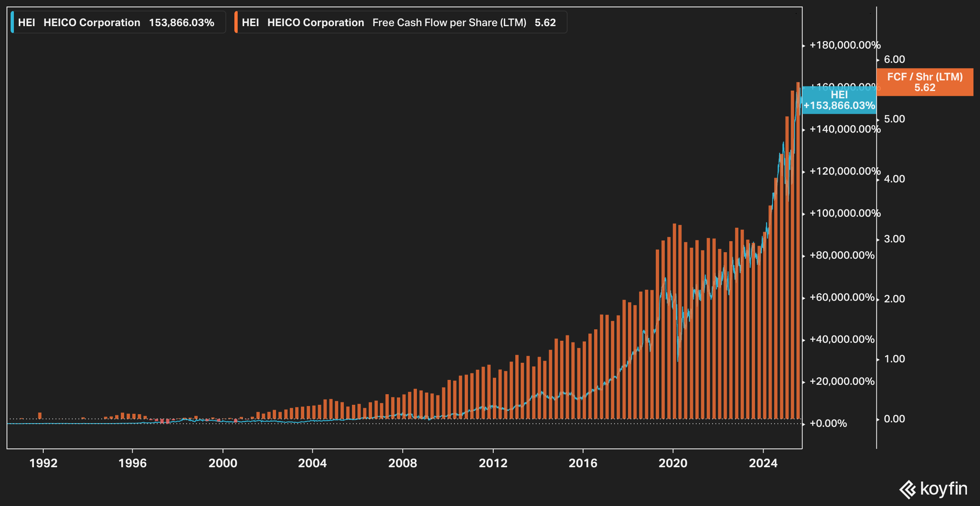Click the 2008 label on the time axis

[x=403, y=463]
